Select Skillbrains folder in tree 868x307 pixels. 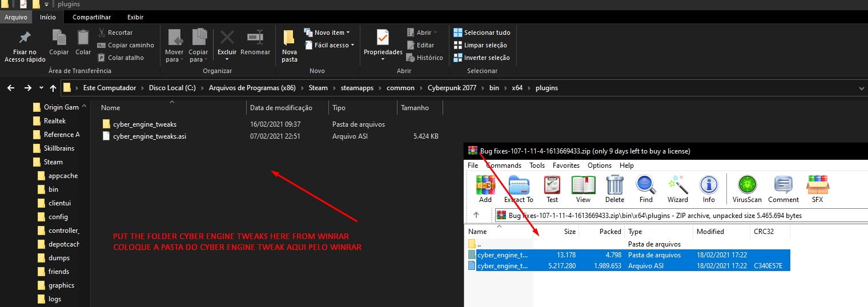coord(59,148)
